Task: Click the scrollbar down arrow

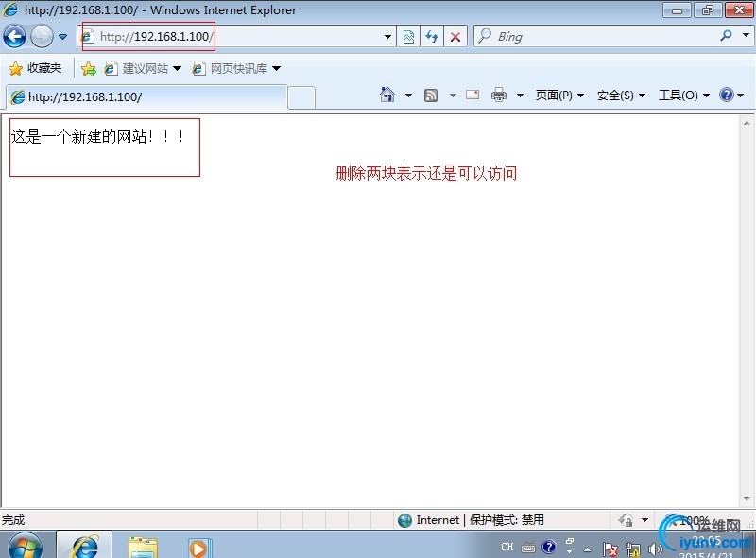Action: coord(747,499)
